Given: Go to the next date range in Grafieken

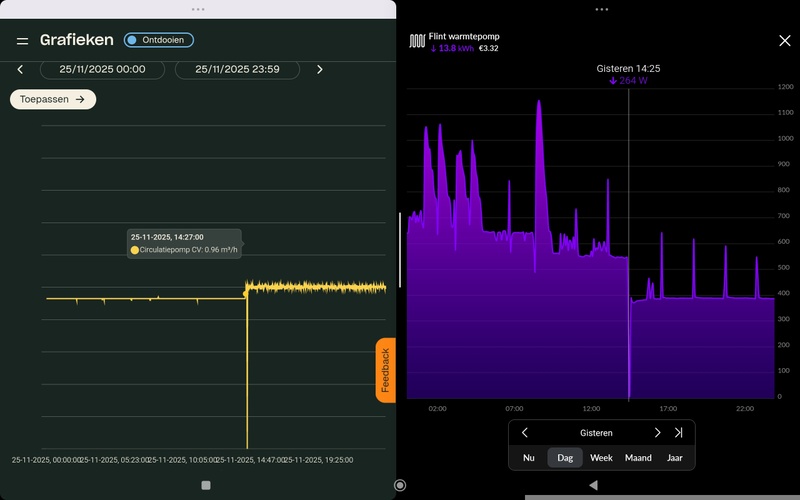Looking at the screenshot, I should (x=319, y=69).
